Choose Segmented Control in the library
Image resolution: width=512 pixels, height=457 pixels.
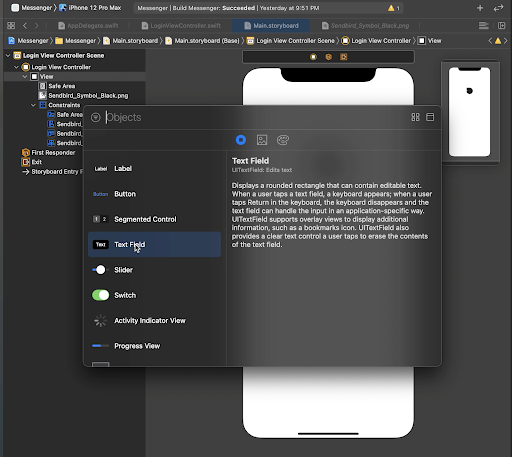tap(154, 219)
